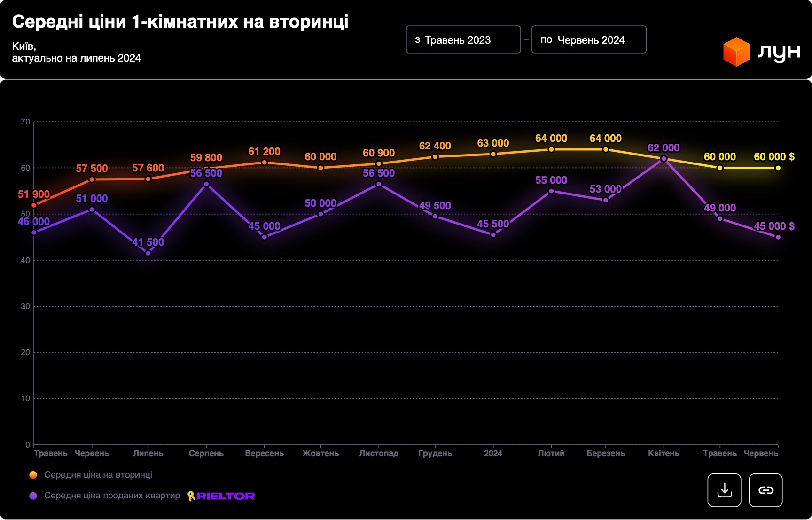Image resolution: width=812 pixels, height=520 pixels.
Task: Click the 'Листопад' x-axis label
Action: [379, 453]
